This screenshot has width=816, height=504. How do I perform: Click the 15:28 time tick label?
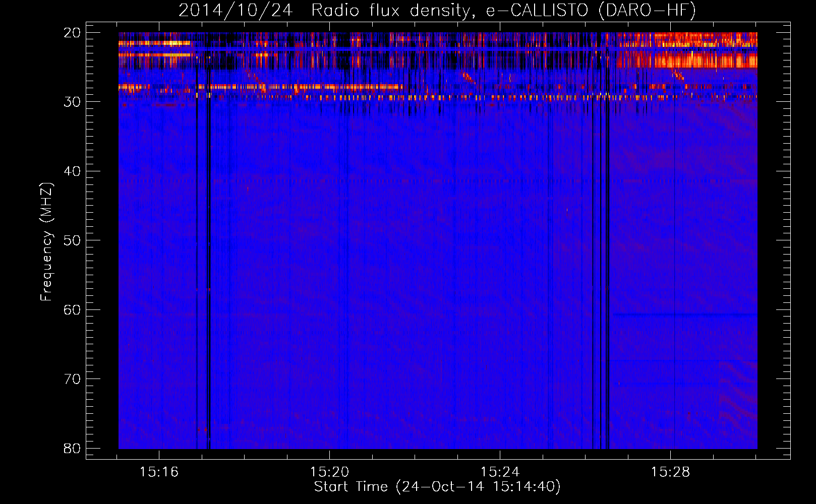[670, 472]
